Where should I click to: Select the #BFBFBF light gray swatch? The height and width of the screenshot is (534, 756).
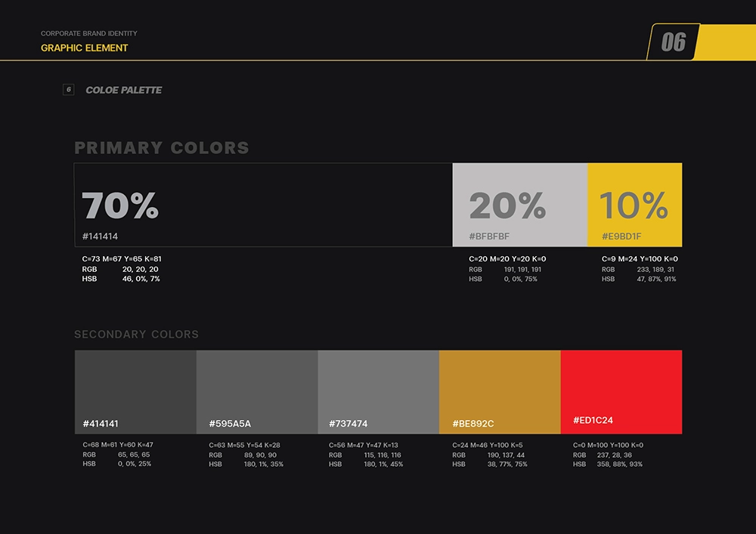click(x=519, y=205)
